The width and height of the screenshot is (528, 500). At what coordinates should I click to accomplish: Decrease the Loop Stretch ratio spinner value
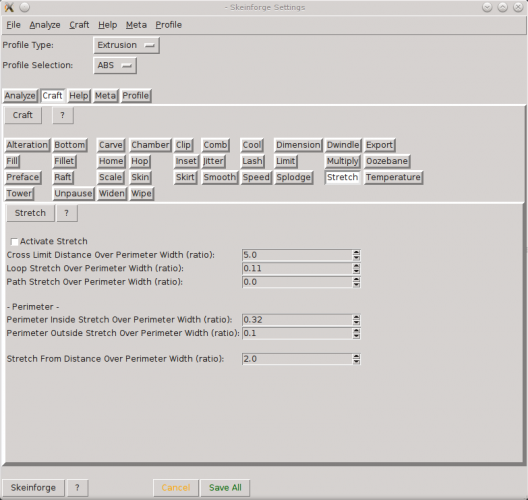point(357,271)
